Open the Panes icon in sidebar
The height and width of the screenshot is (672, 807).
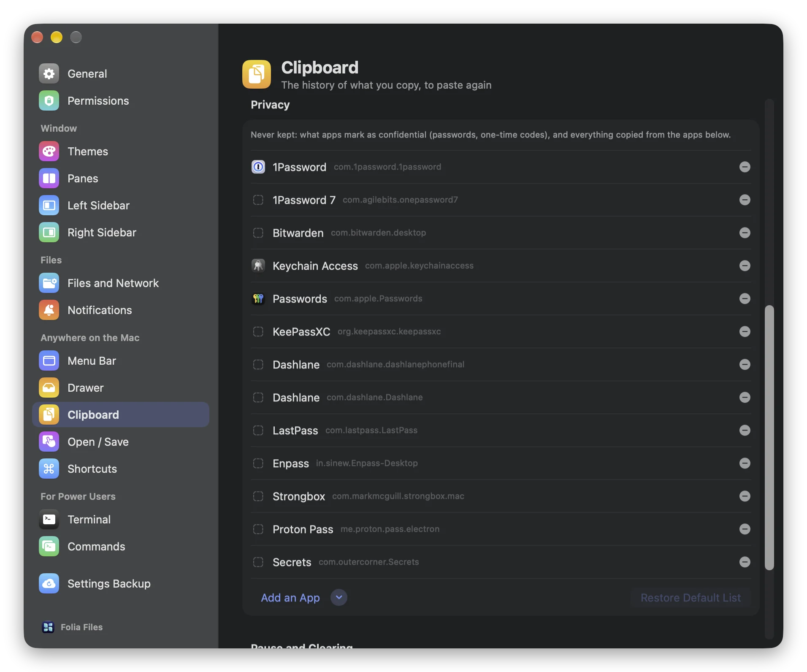click(x=49, y=179)
